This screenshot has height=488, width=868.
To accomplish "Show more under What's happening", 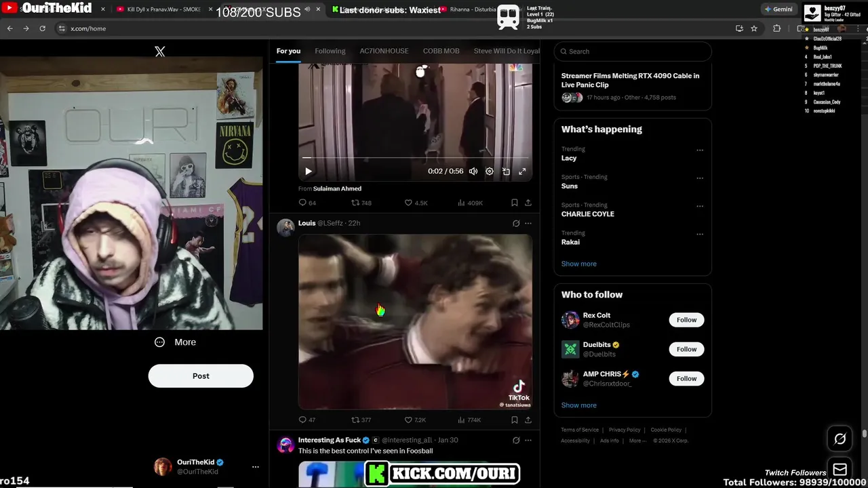I will [x=579, y=264].
